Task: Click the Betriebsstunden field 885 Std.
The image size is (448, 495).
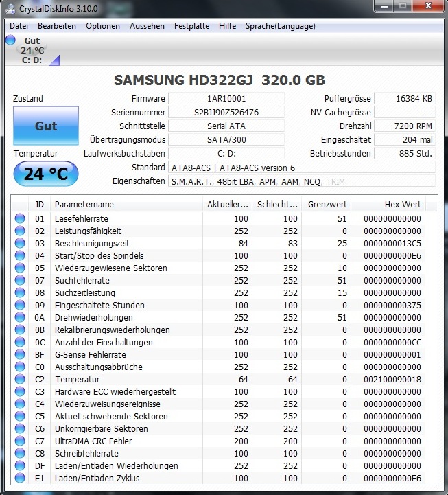Action: pyautogui.click(x=405, y=153)
